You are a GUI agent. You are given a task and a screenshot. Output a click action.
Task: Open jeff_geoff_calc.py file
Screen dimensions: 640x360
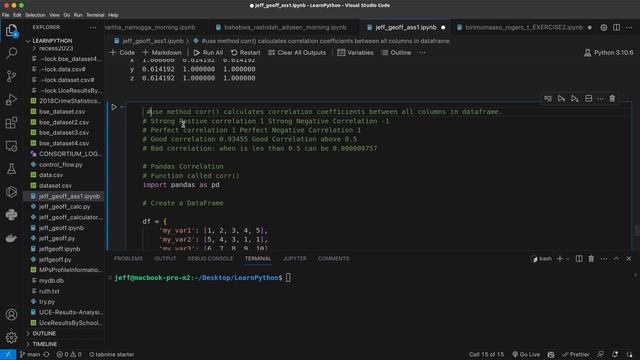[64, 207]
